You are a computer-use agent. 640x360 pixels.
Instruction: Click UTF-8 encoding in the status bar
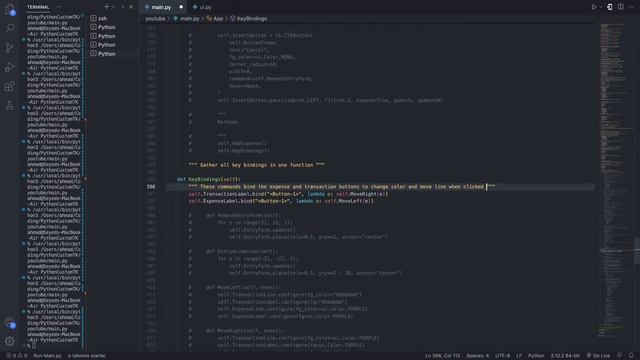point(502,356)
